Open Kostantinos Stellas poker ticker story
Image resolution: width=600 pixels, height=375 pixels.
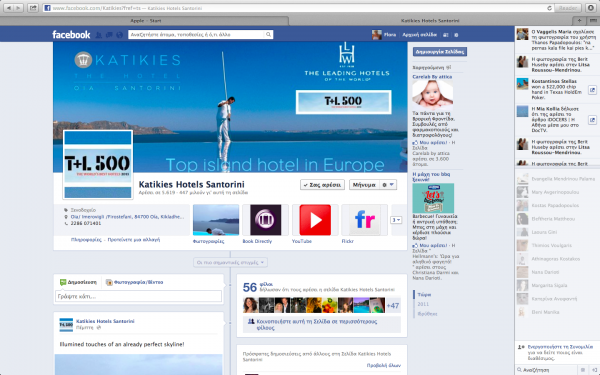click(x=550, y=90)
